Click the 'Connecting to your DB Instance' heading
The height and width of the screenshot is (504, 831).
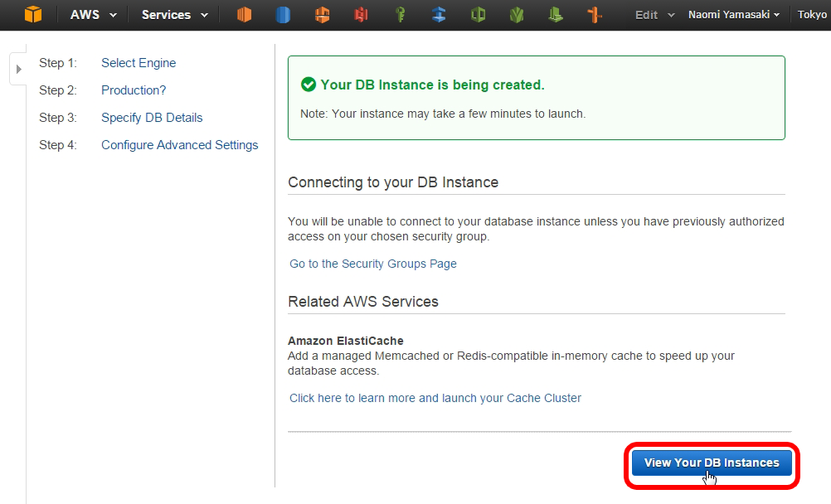(393, 182)
